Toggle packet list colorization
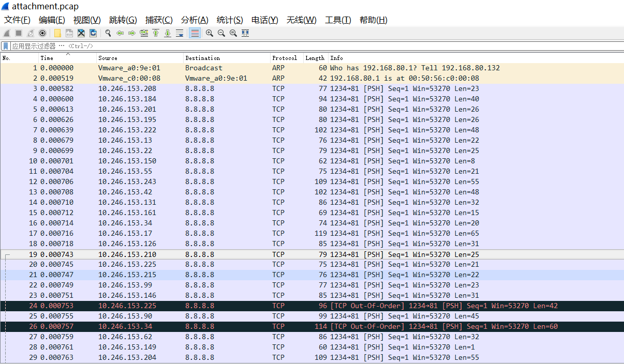 (x=195, y=33)
